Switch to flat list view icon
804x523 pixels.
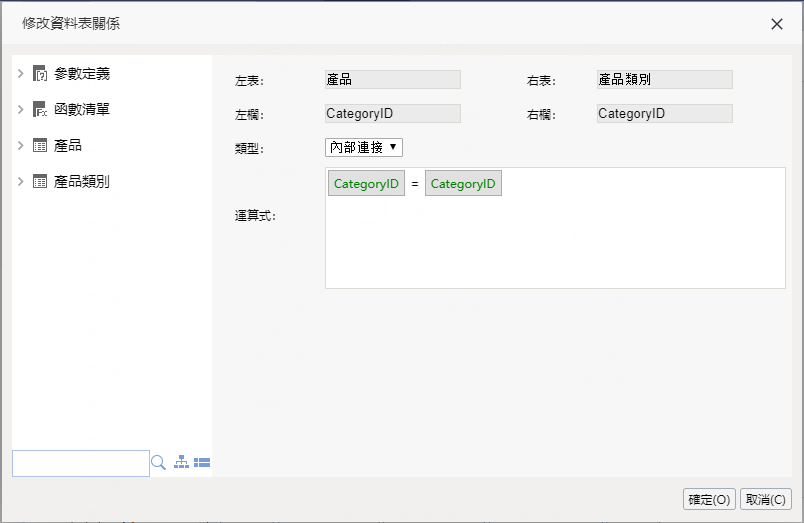[x=202, y=463]
